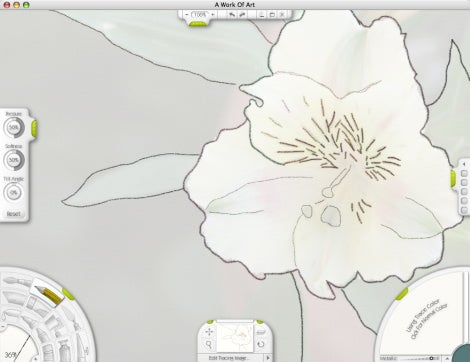Minimize ArtRage via top bar underscore icon
Screen dimensions: 470x362
coord(262,15)
